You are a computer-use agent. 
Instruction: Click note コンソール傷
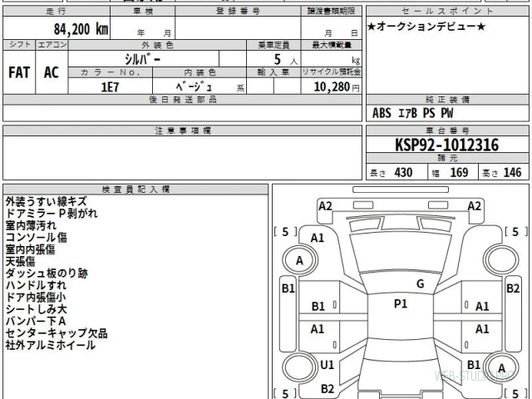click(37, 237)
